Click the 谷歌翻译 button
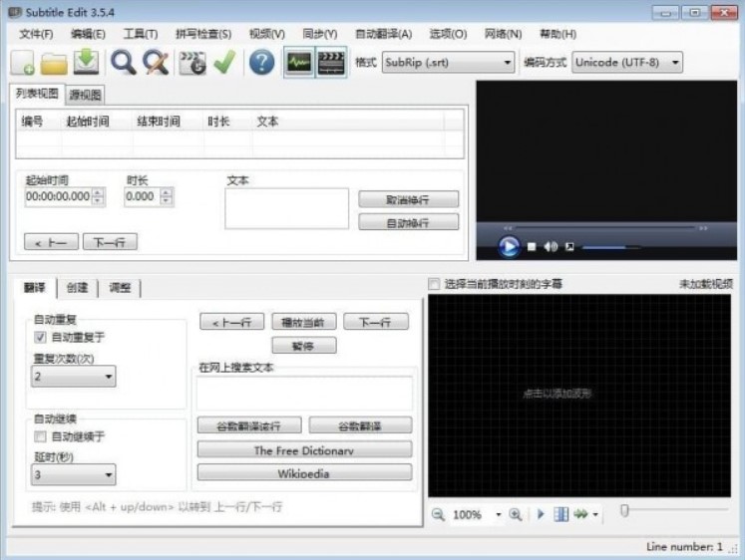The height and width of the screenshot is (560, 745). tap(360, 425)
